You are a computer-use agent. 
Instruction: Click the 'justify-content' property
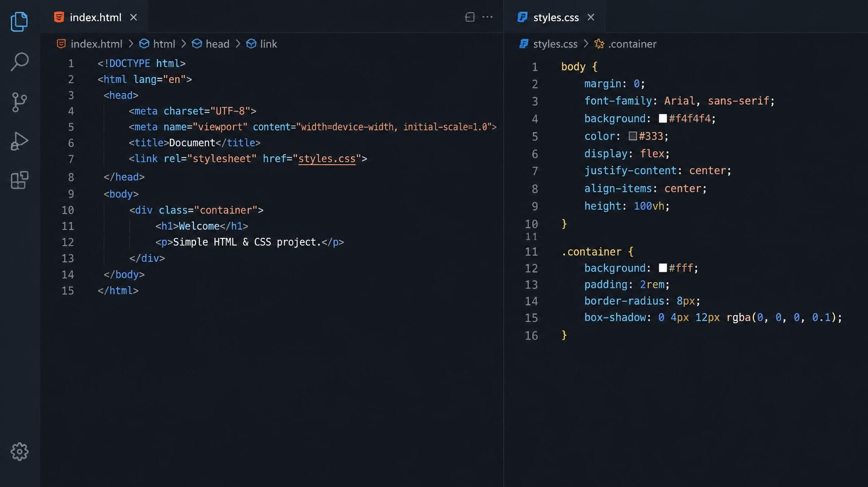tap(630, 171)
